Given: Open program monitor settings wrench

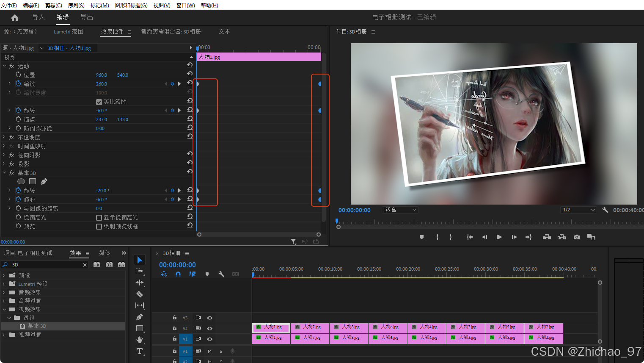Looking at the screenshot, I should 605,210.
